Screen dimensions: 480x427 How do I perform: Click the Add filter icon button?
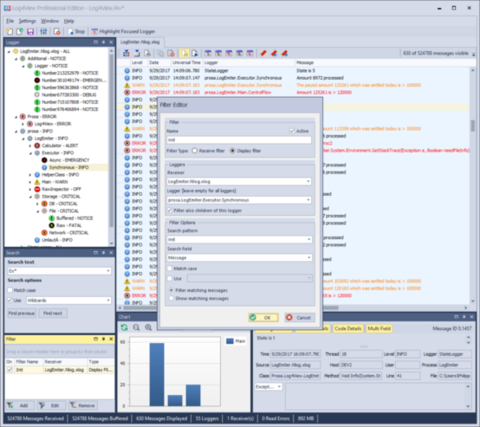click(x=19, y=405)
